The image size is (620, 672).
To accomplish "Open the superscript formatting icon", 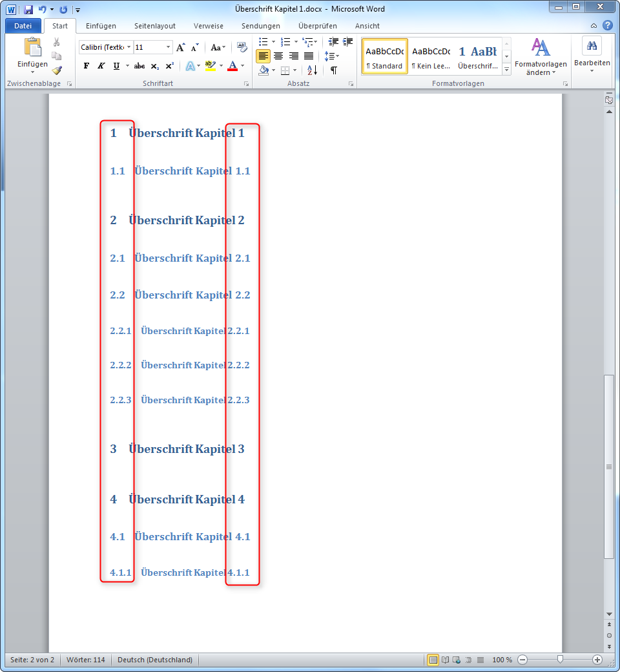I will point(170,65).
